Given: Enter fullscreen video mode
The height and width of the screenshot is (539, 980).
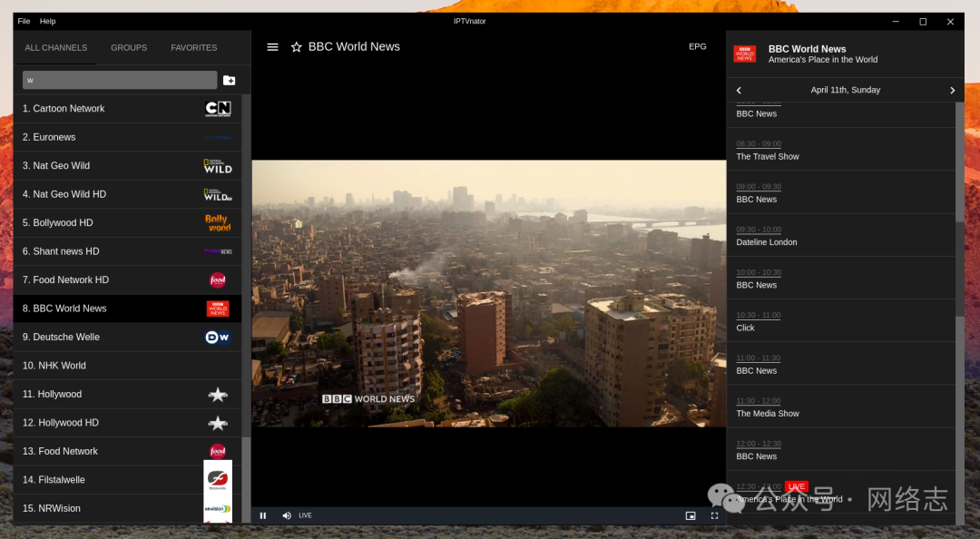Looking at the screenshot, I should pos(714,515).
